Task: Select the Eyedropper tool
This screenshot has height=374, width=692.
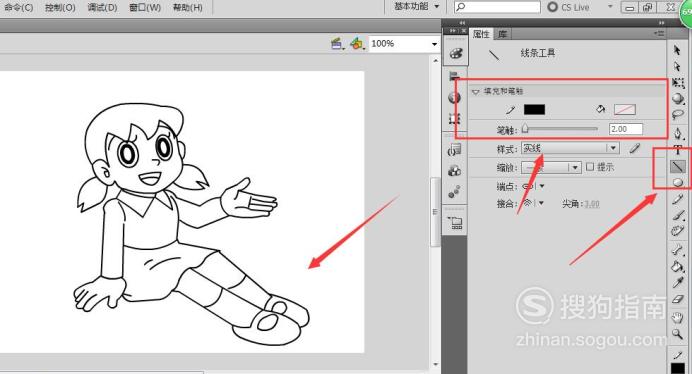Action: pyautogui.click(x=678, y=283)
